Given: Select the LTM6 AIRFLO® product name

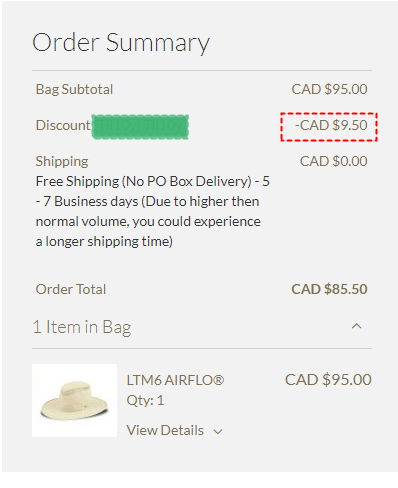Looking at the screenshot, I should click(x=175, y=380).
